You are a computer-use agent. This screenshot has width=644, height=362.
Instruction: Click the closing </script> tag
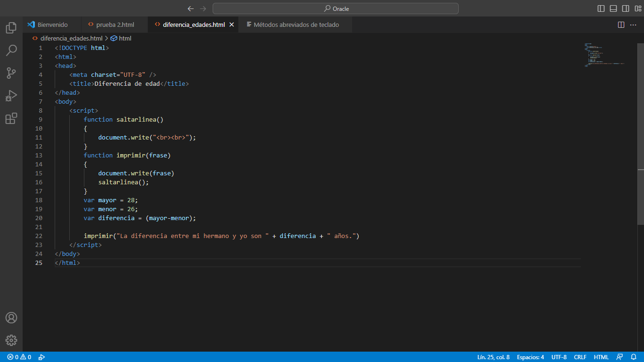point(85,245)
